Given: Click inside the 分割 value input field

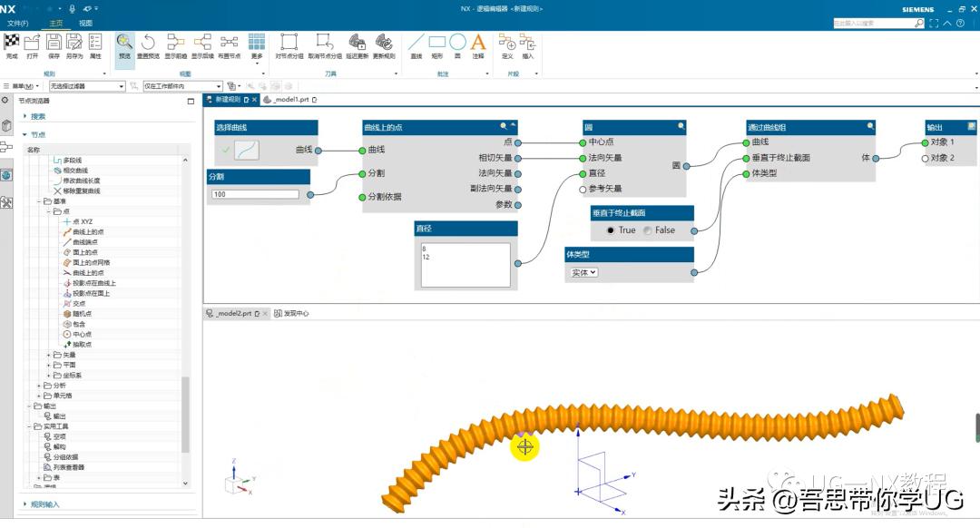Looking at the screenshot, I should point(254,193).
